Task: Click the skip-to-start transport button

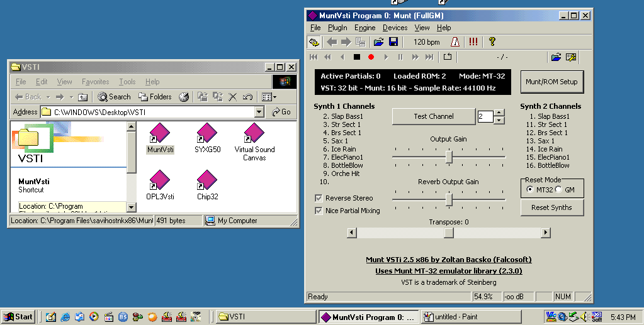Action: coord(314,57)
